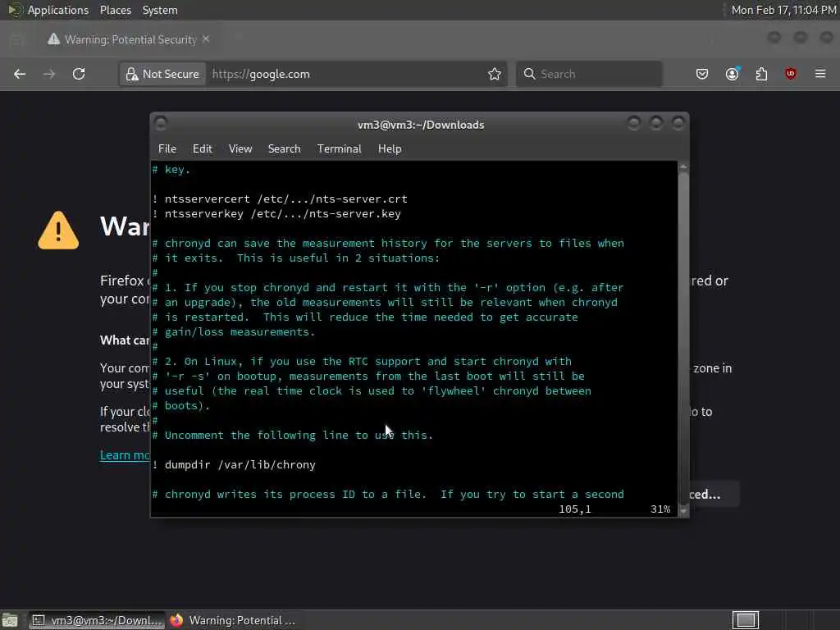Click the 'ntsservercert' line in terminal
The width and height of the screenshot is (840, 630).
click(280, 199)
